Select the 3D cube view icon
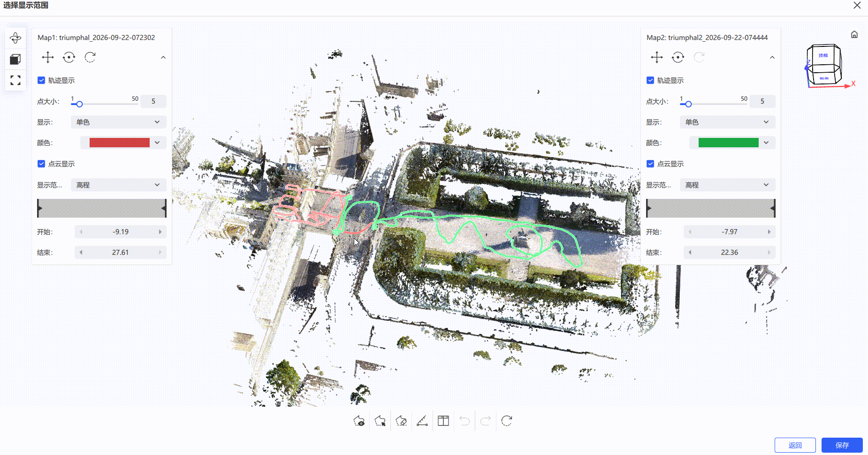 click(15, 59)
